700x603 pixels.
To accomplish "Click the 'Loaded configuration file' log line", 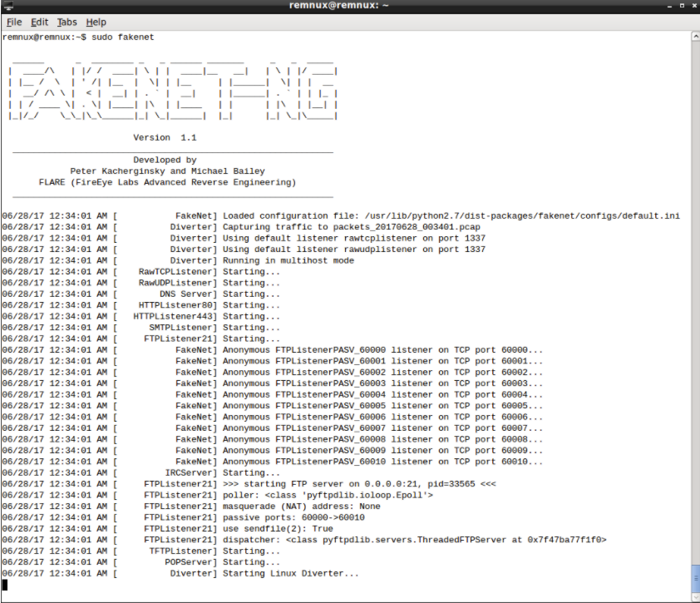I will tap(341, 215).
